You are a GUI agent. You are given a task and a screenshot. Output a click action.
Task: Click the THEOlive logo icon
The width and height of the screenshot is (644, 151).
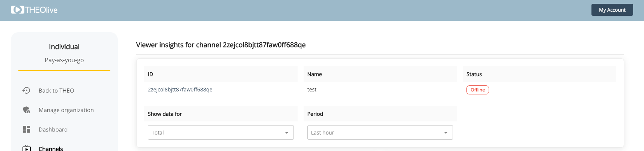click(x=17, y=10)
